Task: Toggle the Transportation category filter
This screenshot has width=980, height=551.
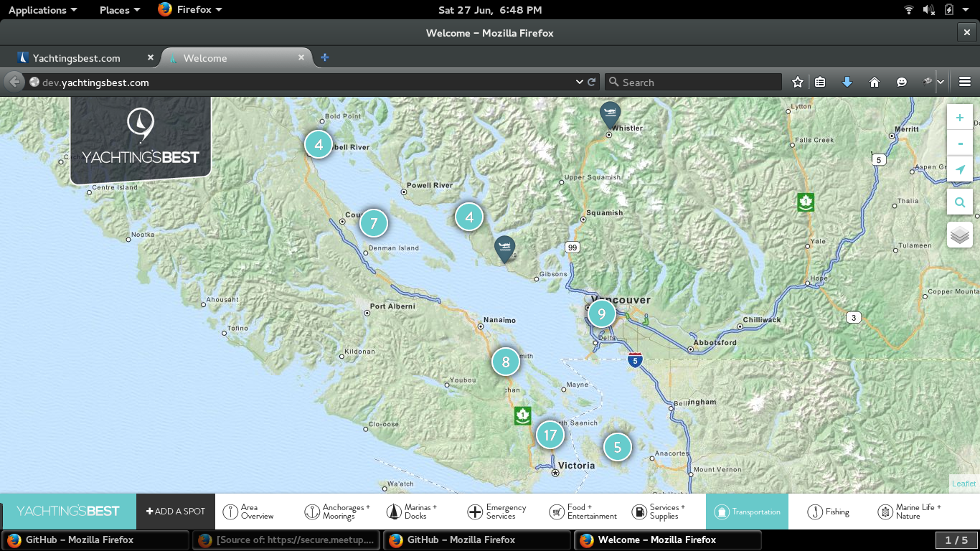Action: [747, 512]
